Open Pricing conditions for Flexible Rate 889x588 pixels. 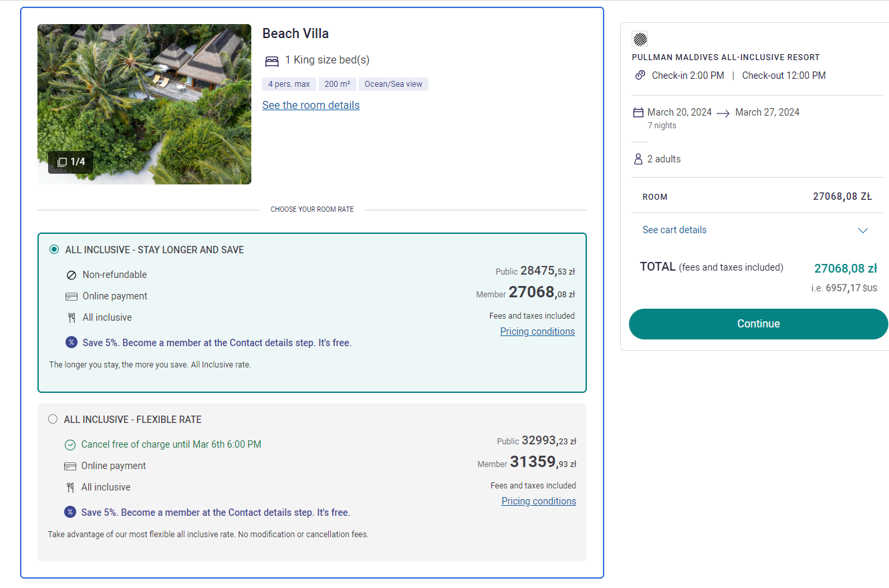pyautogui.click(x=539, y=501)
